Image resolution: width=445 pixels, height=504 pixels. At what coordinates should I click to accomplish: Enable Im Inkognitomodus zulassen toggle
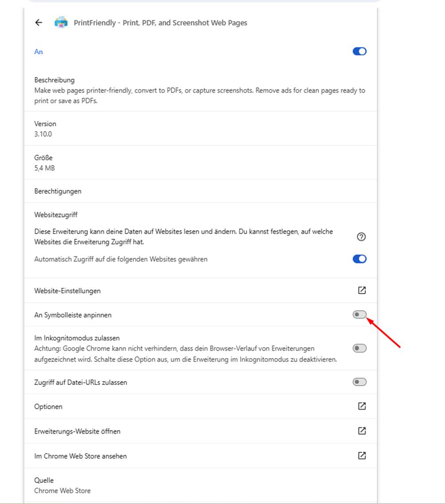tap(359, 348)
